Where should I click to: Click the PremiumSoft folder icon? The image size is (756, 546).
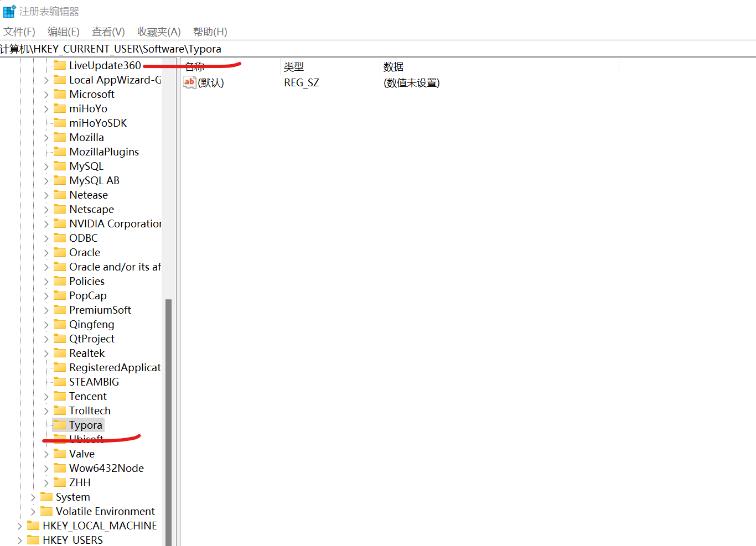(60, 310)
